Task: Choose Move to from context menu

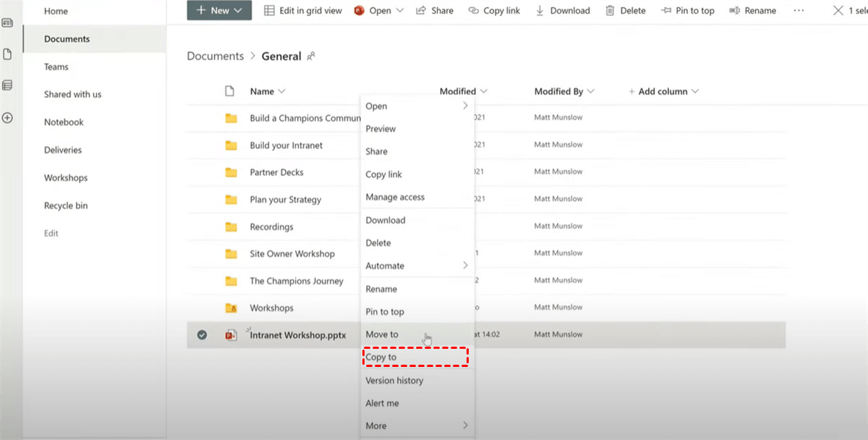Action: [x=382, y=334]
